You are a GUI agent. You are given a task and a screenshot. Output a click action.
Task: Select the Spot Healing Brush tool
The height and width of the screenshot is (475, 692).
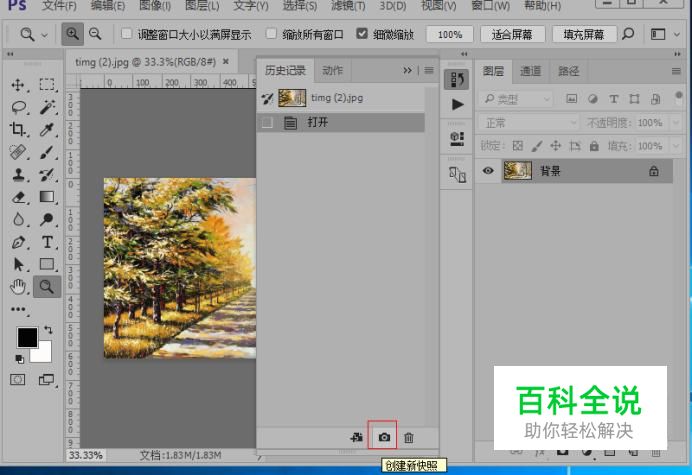(18, 152)
